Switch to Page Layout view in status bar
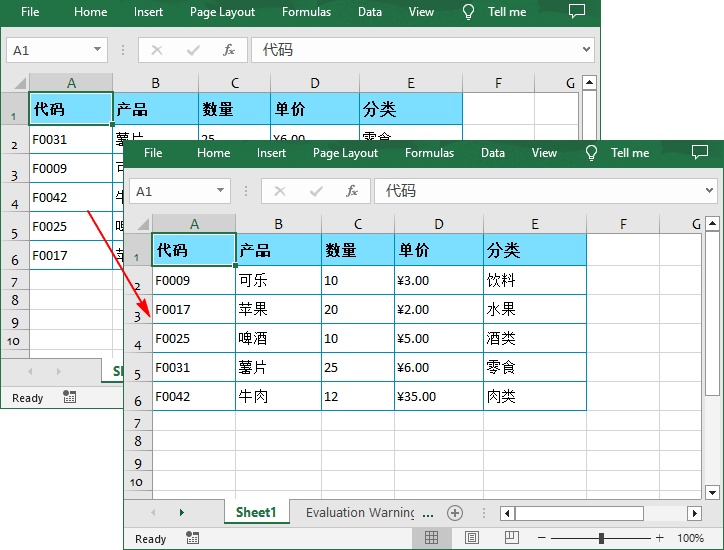The height and width of the screenshot is (550, 724). (471, 538)
